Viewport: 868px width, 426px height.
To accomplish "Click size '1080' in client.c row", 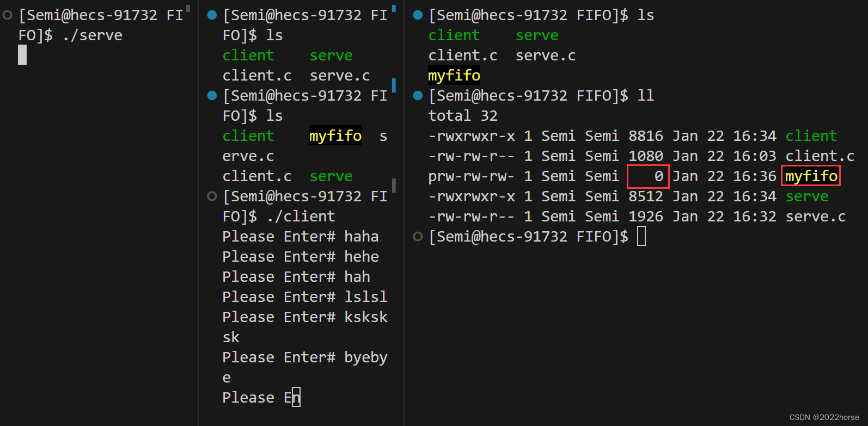I will [646, 156].
